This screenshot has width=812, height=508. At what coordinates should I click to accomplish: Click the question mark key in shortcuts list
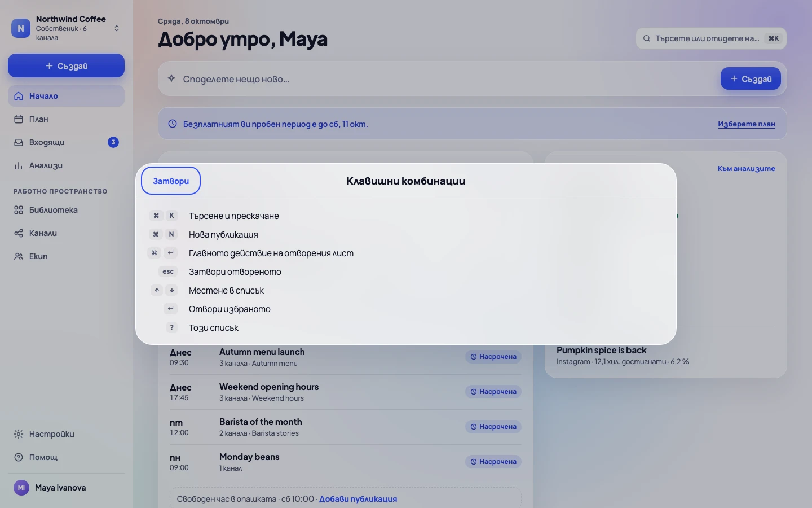pyautogui.click(x=172, y=327)
